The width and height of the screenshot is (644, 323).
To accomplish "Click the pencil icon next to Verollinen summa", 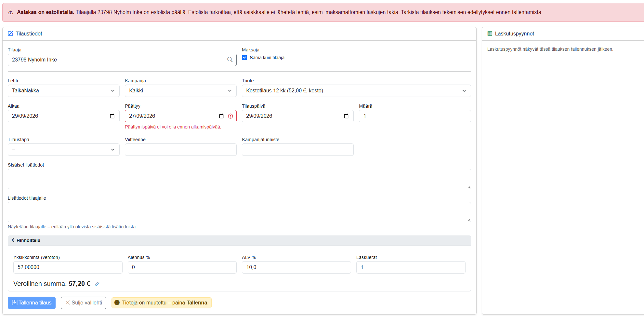I will [97, 284].
